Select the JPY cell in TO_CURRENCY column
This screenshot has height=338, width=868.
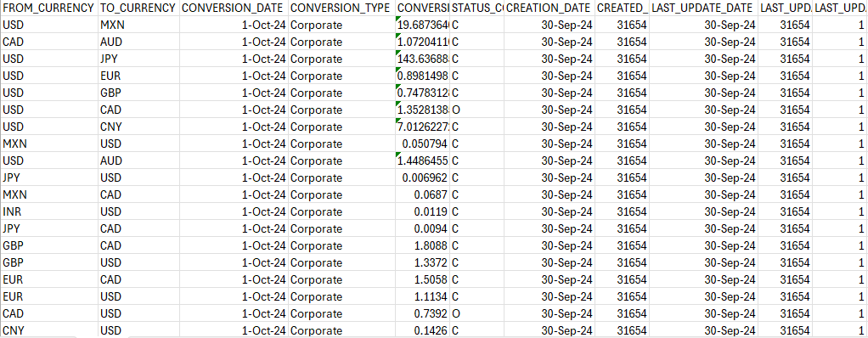pyautogui.click(x=138, y=59)
